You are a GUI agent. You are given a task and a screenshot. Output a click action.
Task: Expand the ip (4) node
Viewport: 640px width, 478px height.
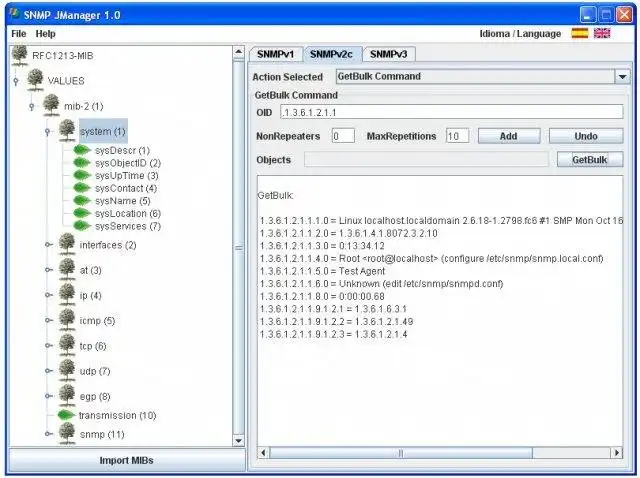(x=49, y=295)
